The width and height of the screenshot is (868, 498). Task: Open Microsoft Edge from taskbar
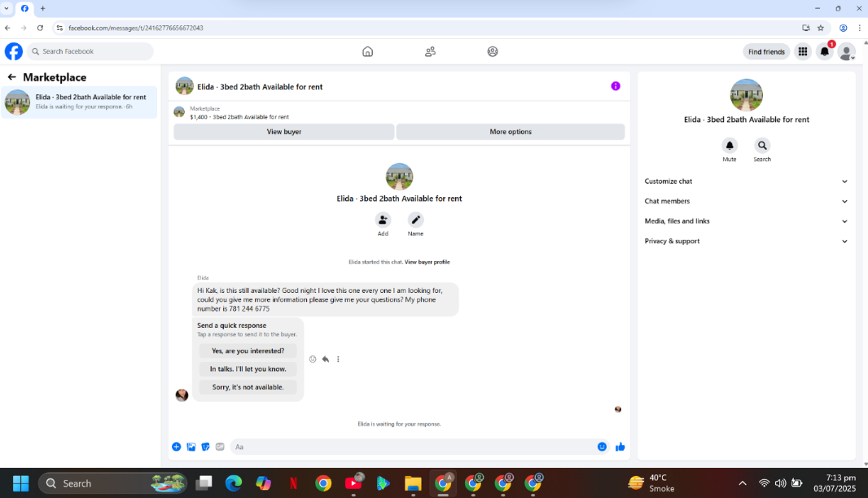pos(234,483)
